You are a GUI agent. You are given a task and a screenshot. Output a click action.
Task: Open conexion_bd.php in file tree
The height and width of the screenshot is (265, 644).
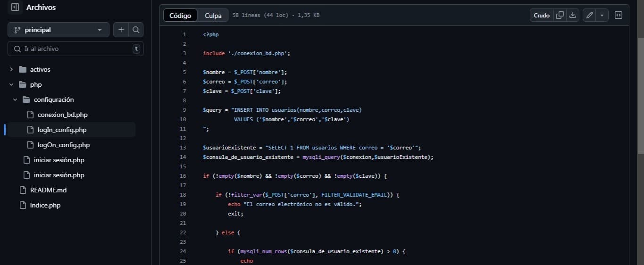pyautogui.click(x=62, y=115)
